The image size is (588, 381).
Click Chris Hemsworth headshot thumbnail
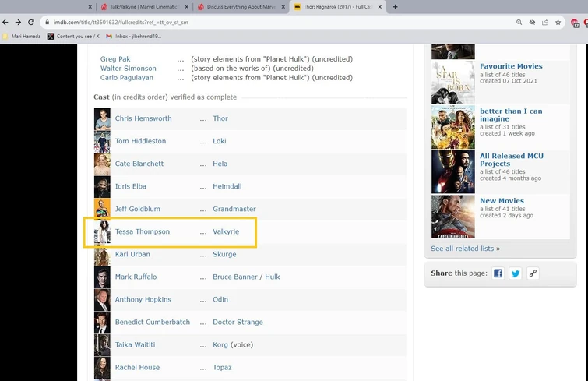point(102,119)
